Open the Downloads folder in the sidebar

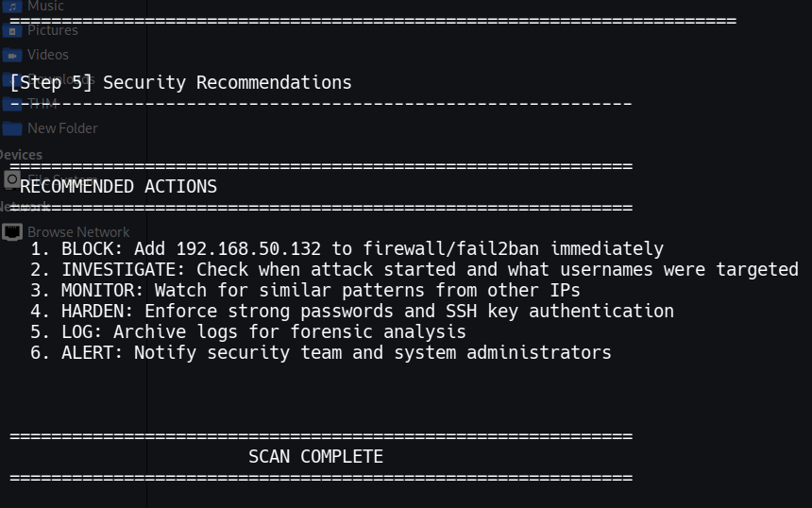pos(60,79)
